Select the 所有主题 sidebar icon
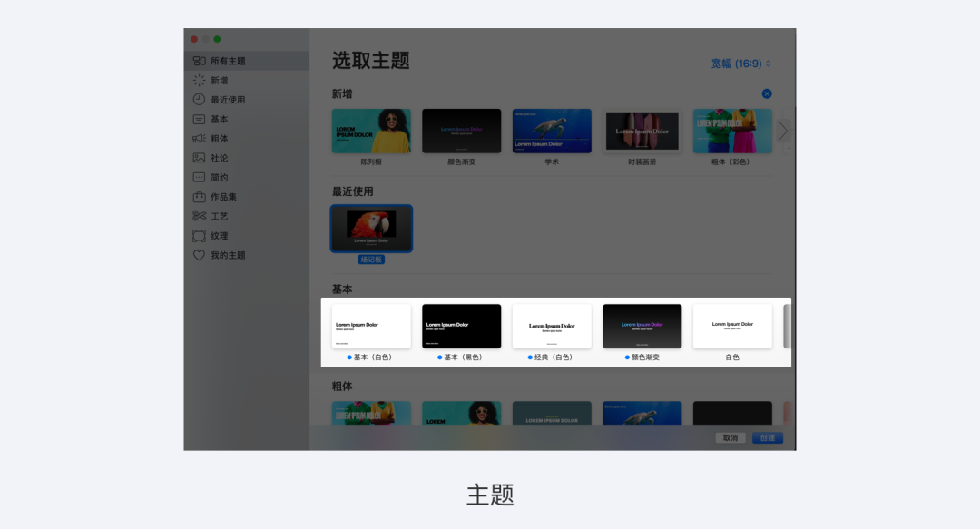Image resolution: width=980 pixels, height=529 pixels. click(x=199, y=61)
